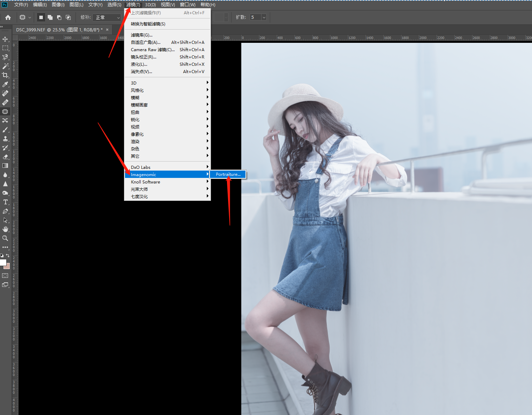Viewport: 532px width, 415px height.
Task: Activate the Zoom magnifier tool
Action: (x=5, y=238)
